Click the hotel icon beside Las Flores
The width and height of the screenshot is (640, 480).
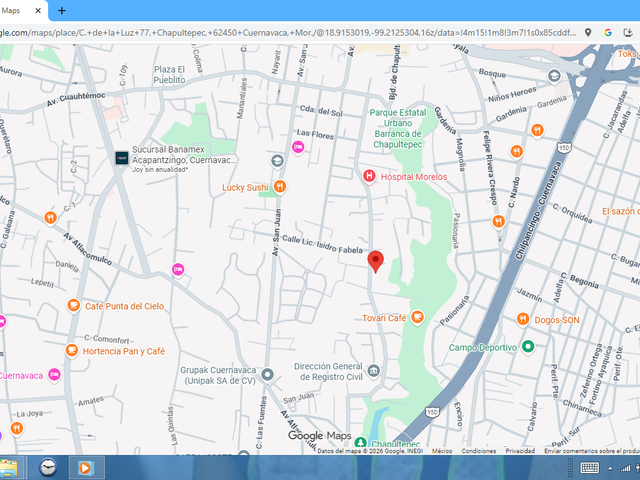(x=298, y=147)
